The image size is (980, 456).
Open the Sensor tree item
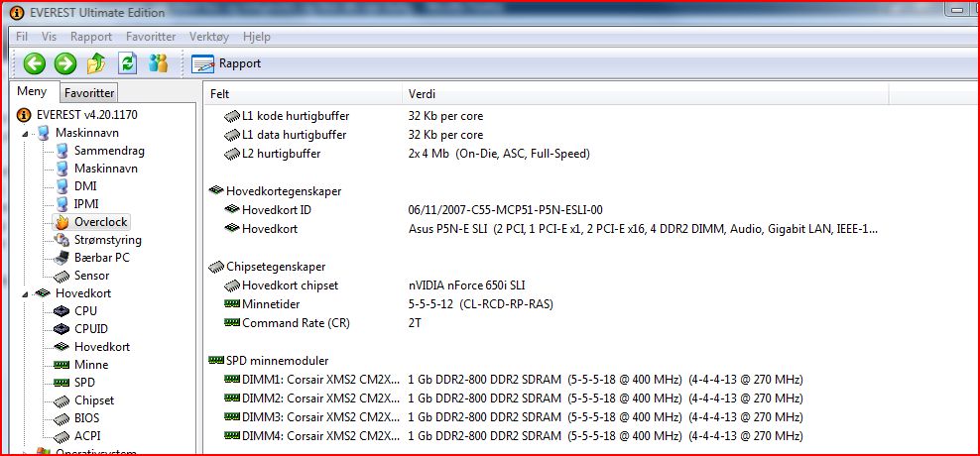click(82, 276)
